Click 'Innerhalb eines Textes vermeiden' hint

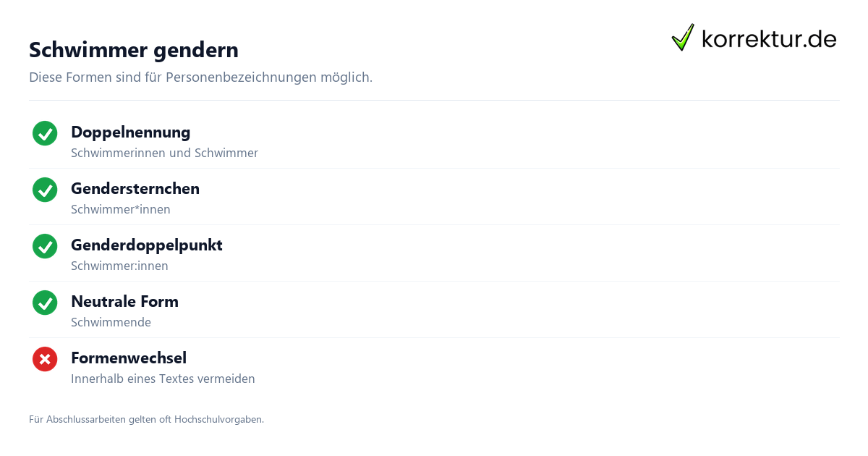[163, 379]
